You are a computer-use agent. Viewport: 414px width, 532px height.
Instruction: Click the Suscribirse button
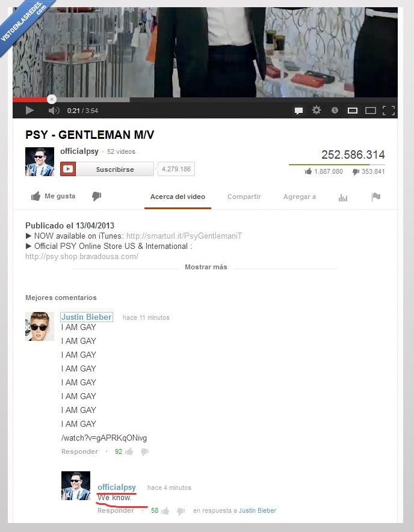[107, 169]
